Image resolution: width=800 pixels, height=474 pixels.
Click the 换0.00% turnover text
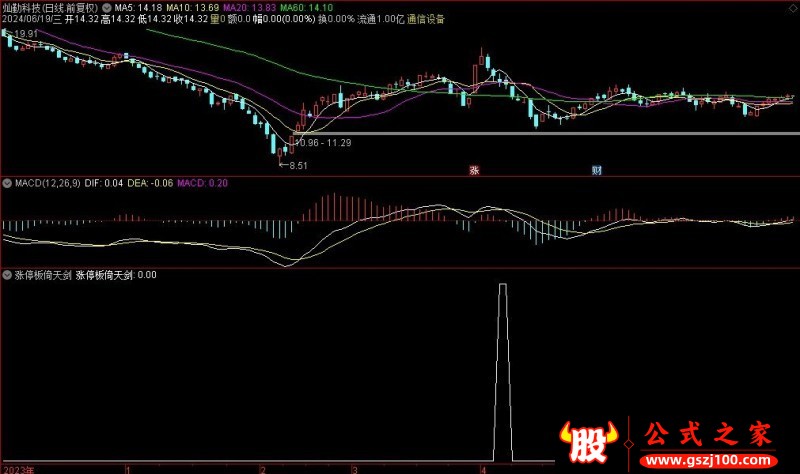336,19
